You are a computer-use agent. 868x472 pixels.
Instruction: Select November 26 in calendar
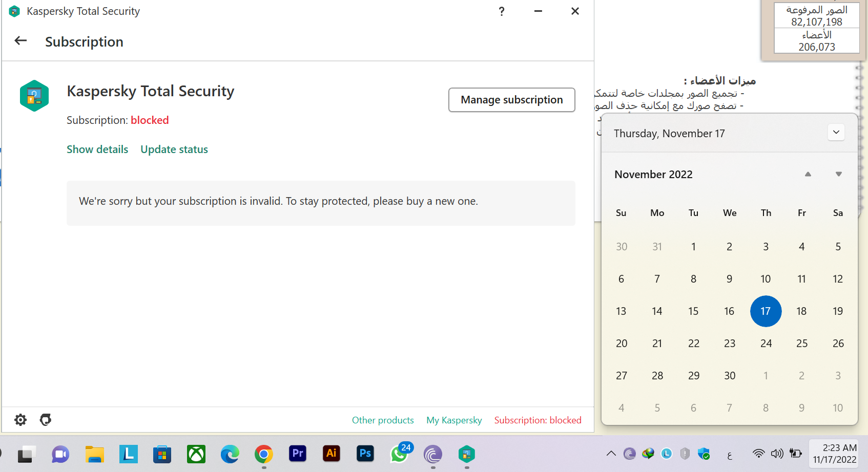click(x=838, y=344)
